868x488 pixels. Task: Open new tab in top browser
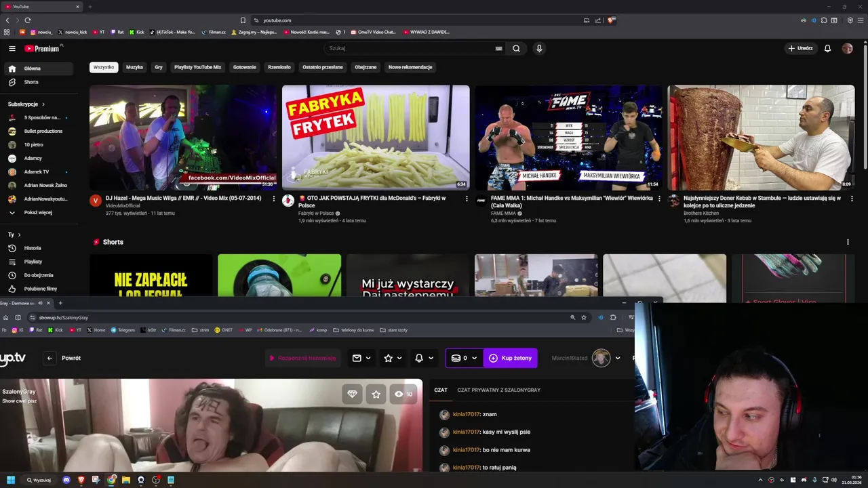[90, 7]
